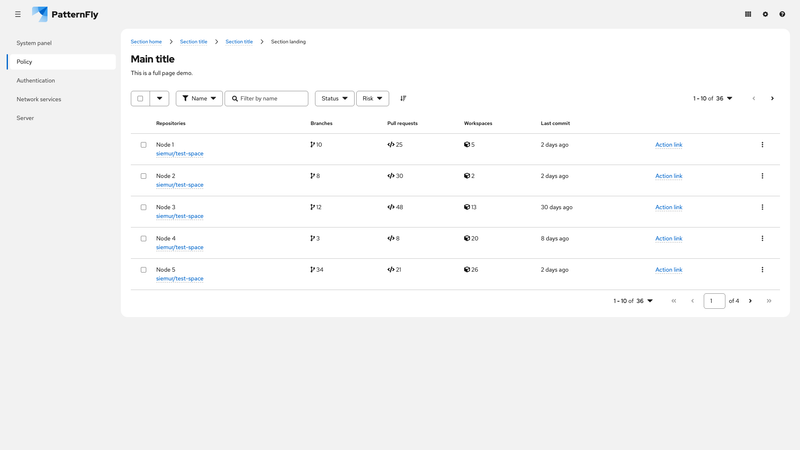Open the help question mark icon
This screenshot has height=450, width=800.
782,14
